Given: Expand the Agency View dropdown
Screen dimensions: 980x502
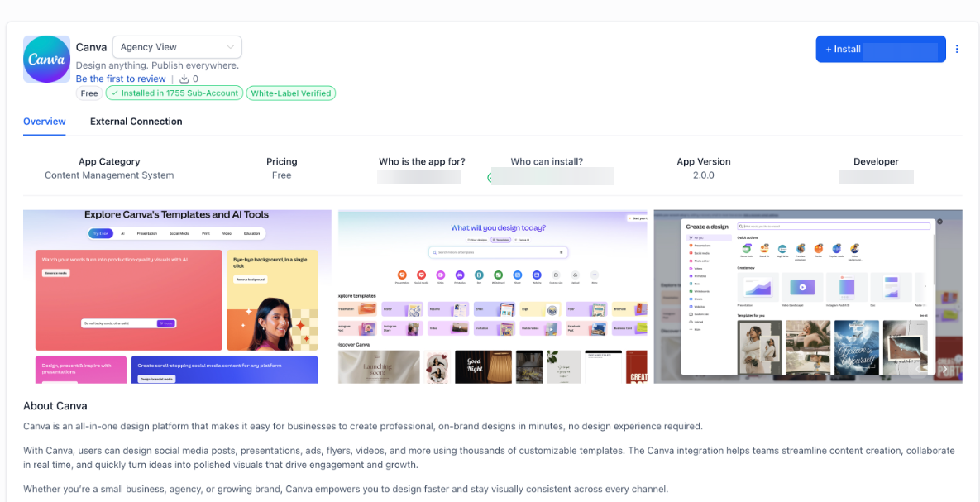Looking at the screenshot, I should 177,47.
